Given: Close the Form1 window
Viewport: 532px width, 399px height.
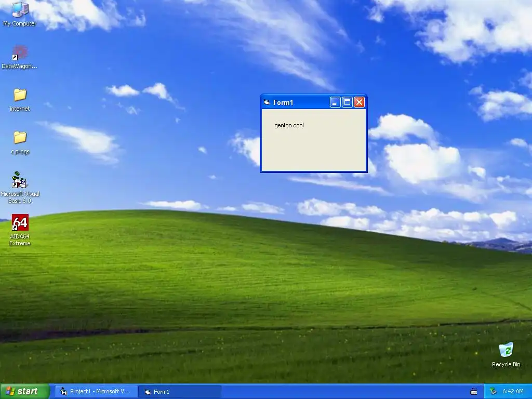Looking at the screenshot, I should point(359,102).
